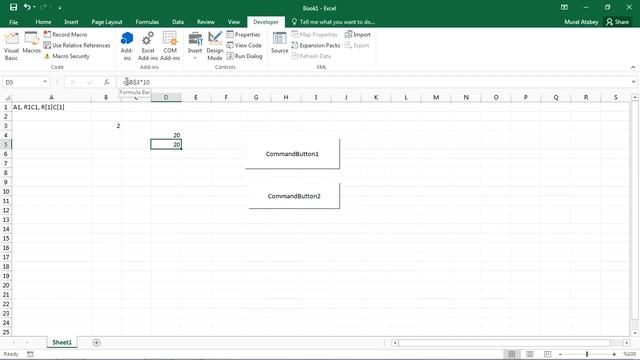Screen dimensions: 640x360
Task: Switch to the Home tab
Action: [x=43, y=22]
